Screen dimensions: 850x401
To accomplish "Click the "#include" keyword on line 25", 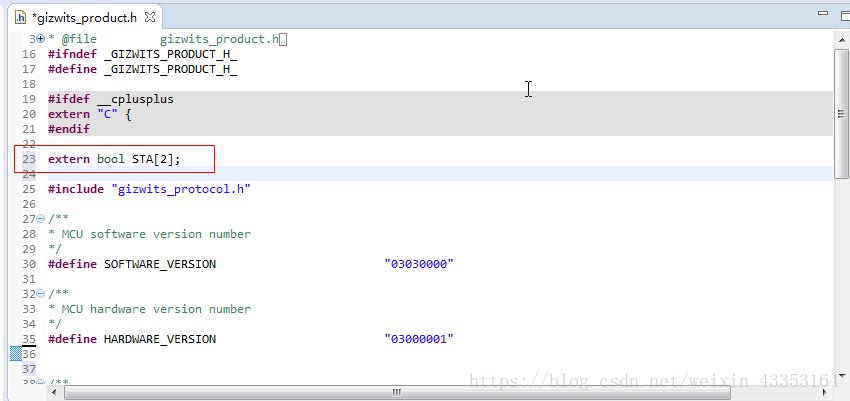I will pos(75,189).
